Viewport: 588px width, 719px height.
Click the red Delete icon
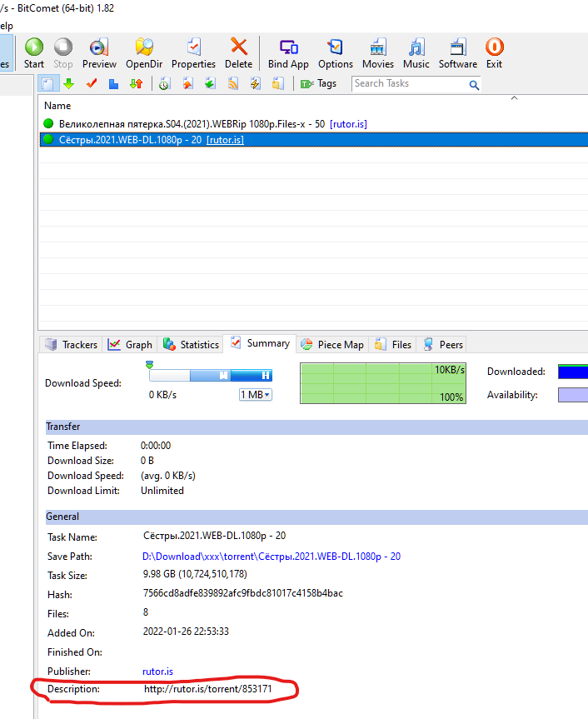pos(239,47)
